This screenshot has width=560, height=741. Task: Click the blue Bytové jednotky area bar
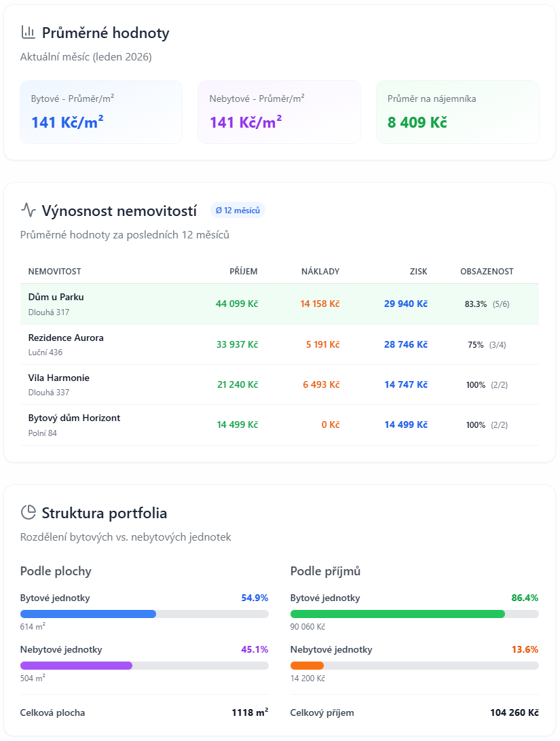(x=87, y=613)
